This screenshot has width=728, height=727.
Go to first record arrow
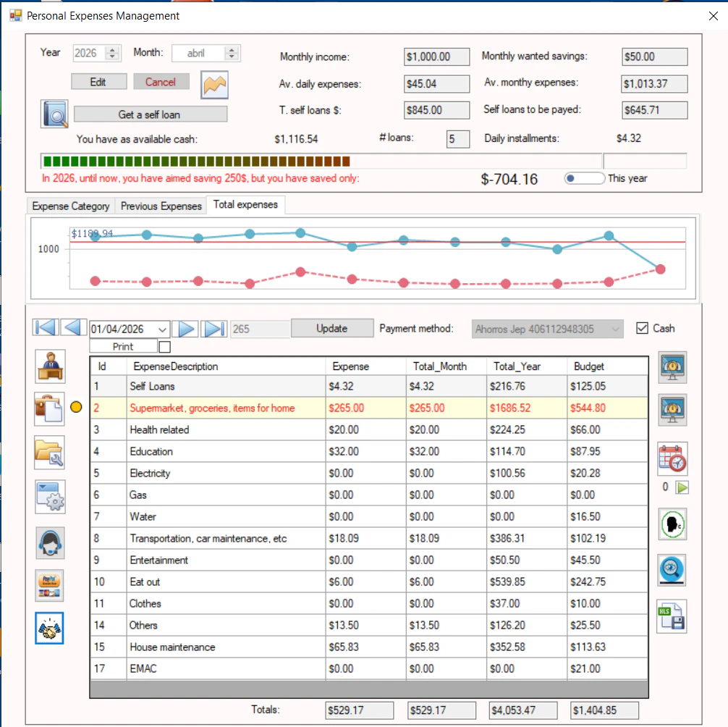pos(46,327)
